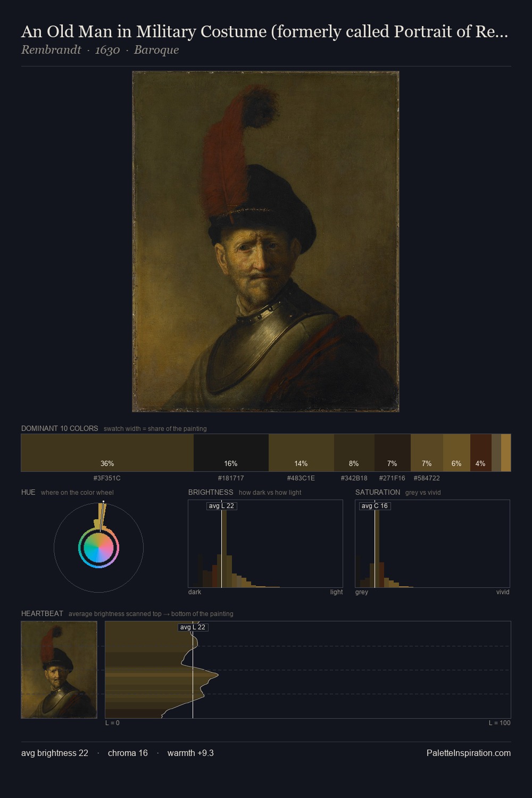This screenshot has width=532, height=798.
Task: Click the DOMINANT 10 COLORS heading
Action: (x=60, y=428)
